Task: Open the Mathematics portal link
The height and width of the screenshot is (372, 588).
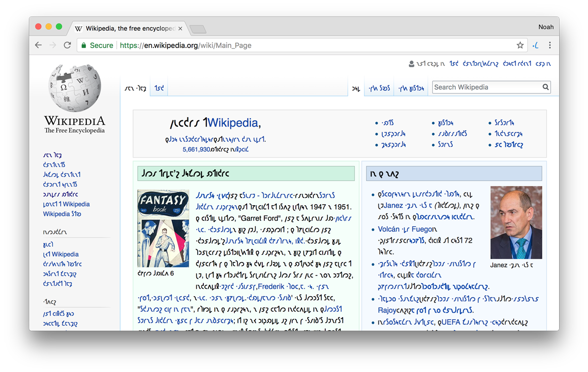Action: click(452, 134)
